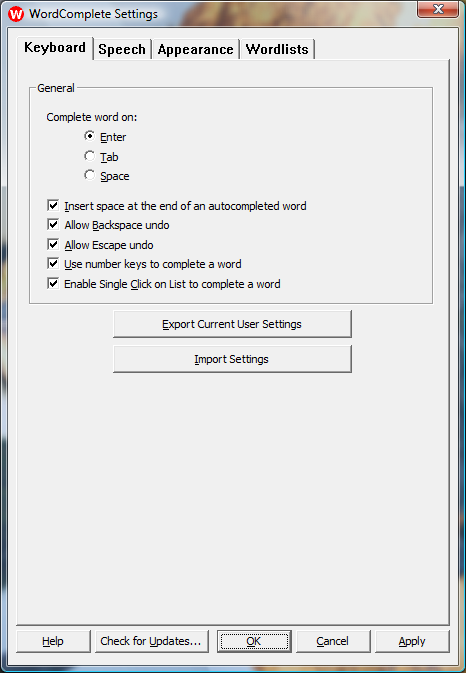
Task: Go to the Wordlists tab
Action: (277, 49)
